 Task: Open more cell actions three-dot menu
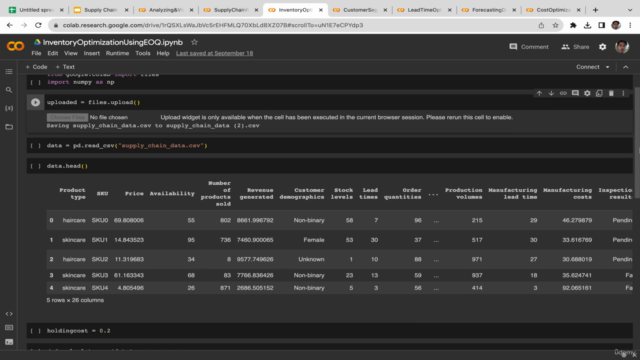(x=623, y=93)
